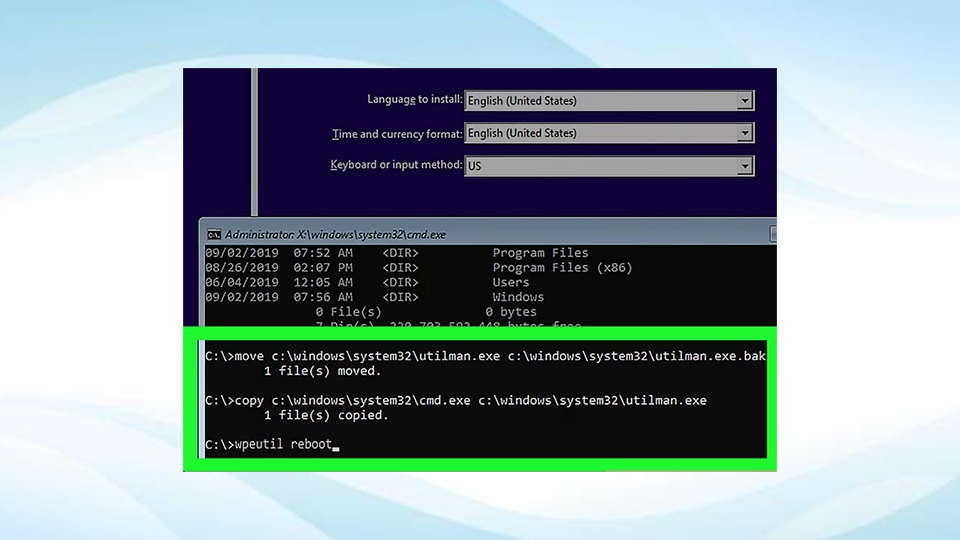960x540 pixels.
Task: Click the 'Windows' directory listing entry
Action: tap(518, 297)
